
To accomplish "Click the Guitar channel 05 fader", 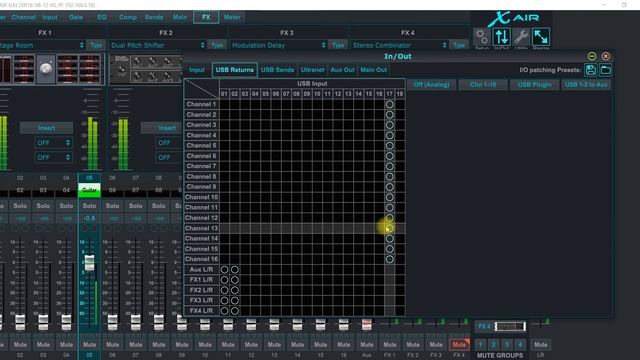I will point(89,262).
